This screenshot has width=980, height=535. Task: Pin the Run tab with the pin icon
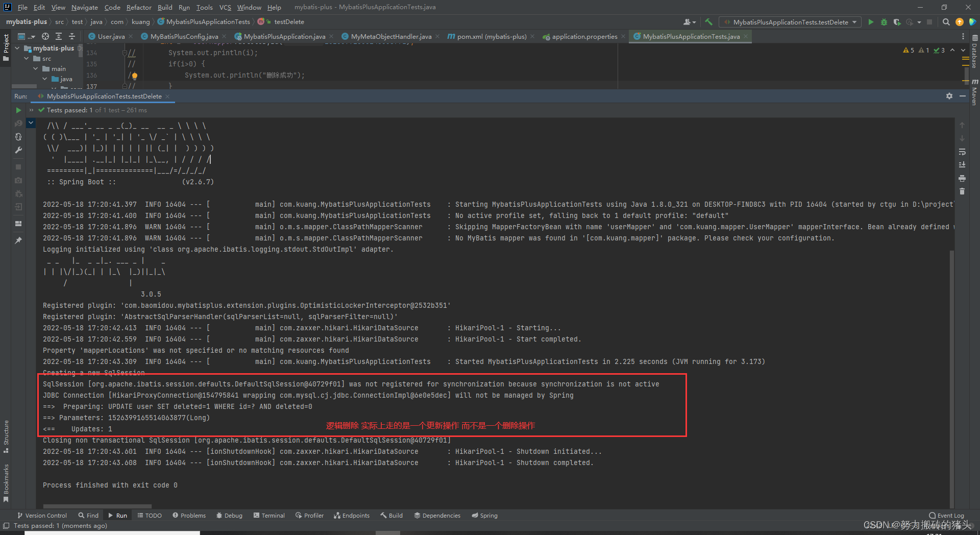pyautogui.click(x=18, y=240)
